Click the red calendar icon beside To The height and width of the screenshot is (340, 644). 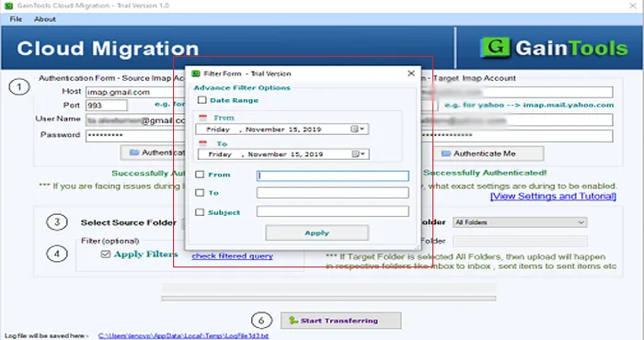(x=203, y=144)
